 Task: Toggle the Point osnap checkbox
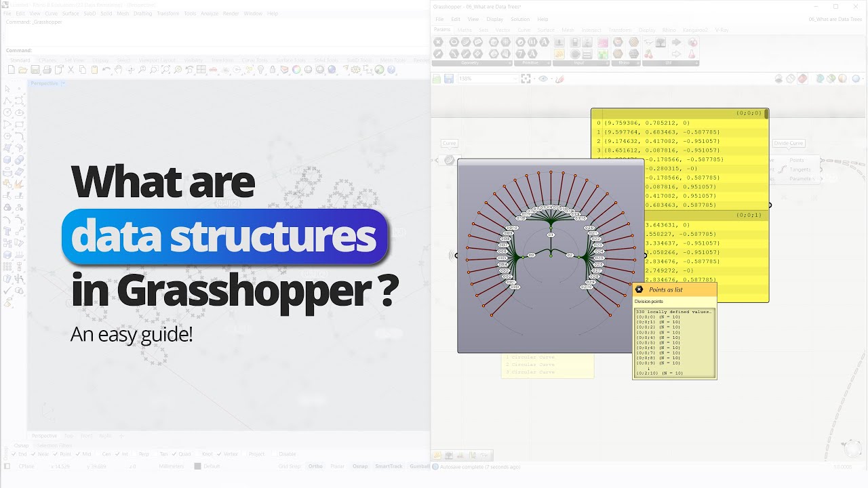coord(56,454)
